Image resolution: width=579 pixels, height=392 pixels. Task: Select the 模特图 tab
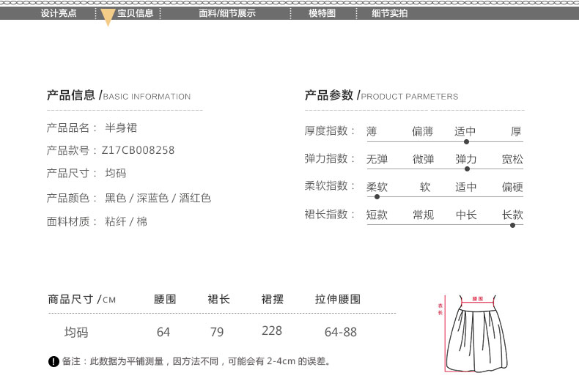(x=322, y=13)
